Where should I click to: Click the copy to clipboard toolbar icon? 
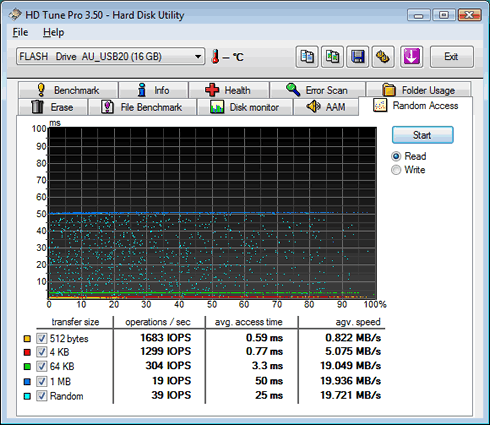point(307,57)
